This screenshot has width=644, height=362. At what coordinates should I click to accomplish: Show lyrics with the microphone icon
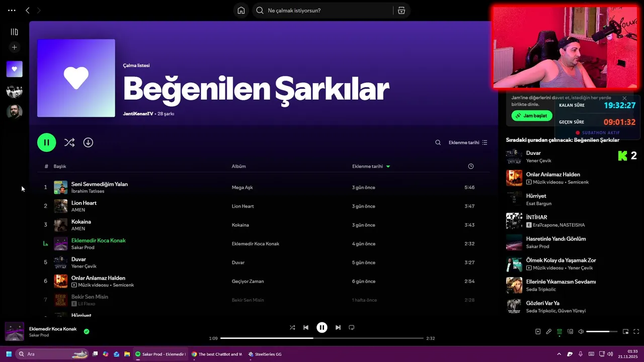549,331
